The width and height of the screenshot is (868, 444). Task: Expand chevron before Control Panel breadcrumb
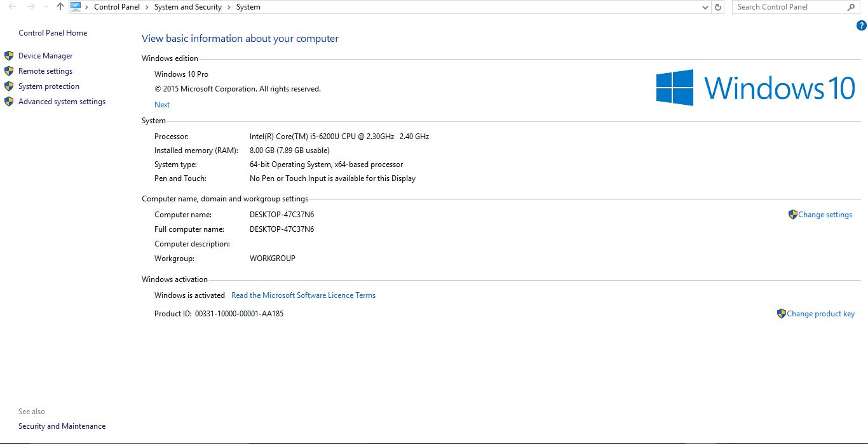[x=87, y=7]
